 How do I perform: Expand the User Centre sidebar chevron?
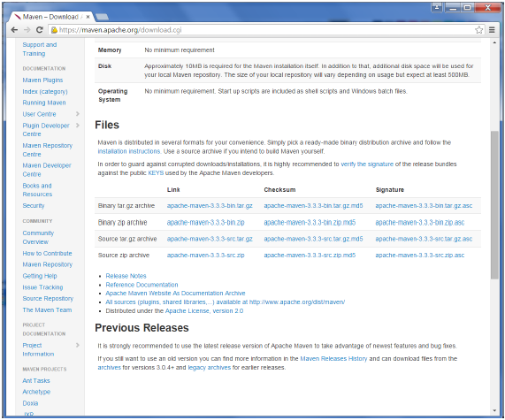(x=78, y=114)
